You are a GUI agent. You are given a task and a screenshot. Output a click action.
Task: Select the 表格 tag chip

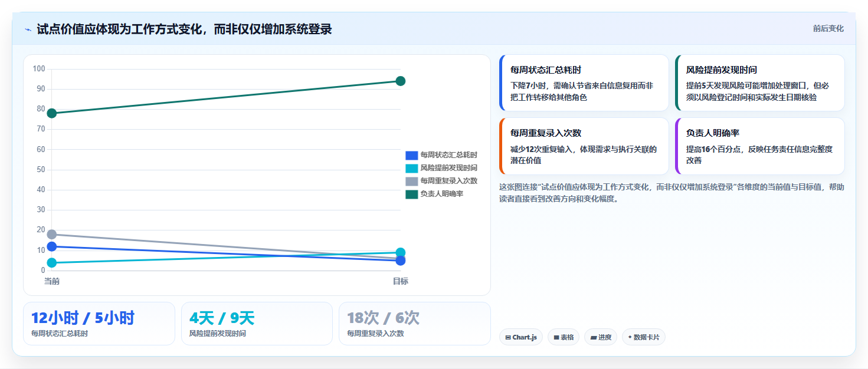(x=564, y=337)
